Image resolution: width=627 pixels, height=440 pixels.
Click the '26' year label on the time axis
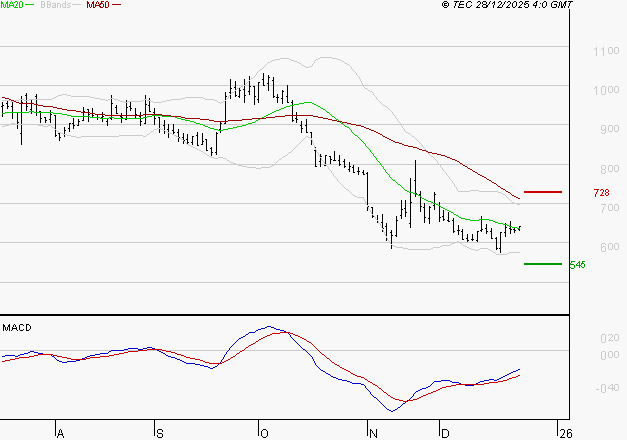point(565,433)
